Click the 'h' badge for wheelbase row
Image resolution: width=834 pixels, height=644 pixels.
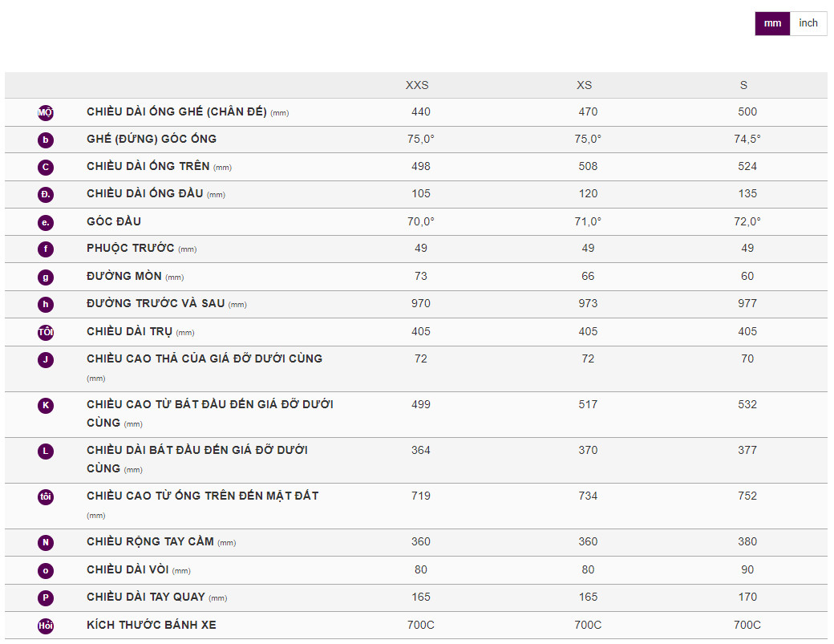pyautogui.click(x=46, y=305)
